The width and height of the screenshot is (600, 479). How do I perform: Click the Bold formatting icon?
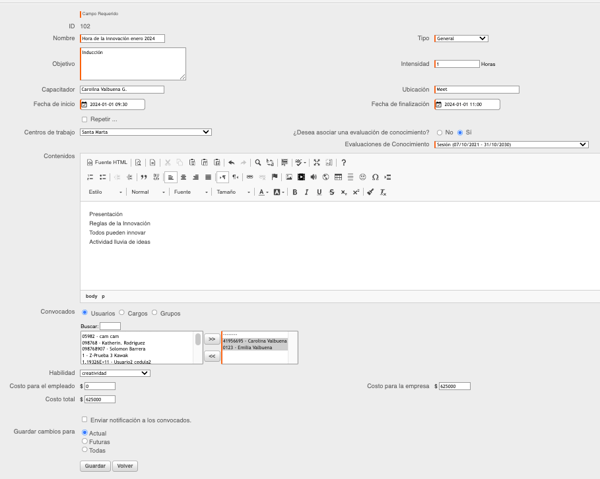[295, 192]
